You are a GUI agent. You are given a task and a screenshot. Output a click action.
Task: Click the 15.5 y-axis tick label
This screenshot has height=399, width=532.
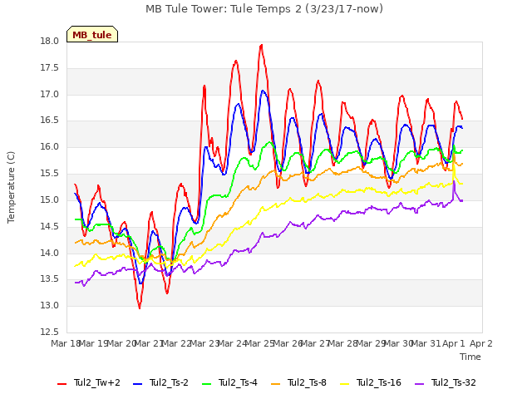(50, 174)
